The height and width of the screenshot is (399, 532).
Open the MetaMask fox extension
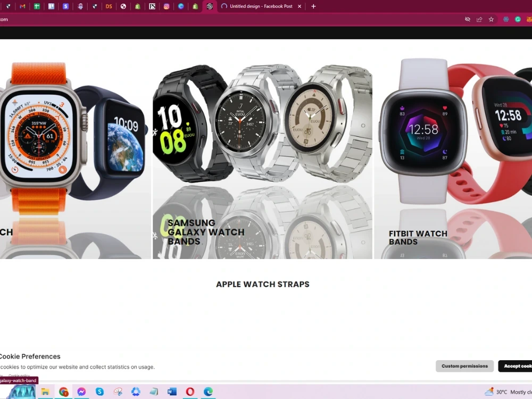coord(529,19)
